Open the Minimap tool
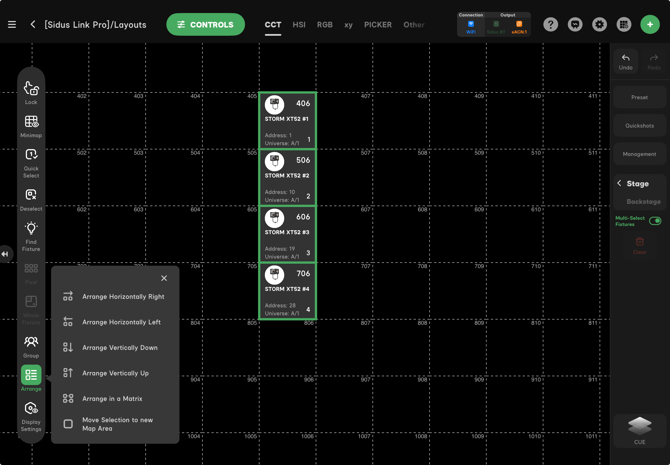 pyautogui.click(x=31, y=124)
